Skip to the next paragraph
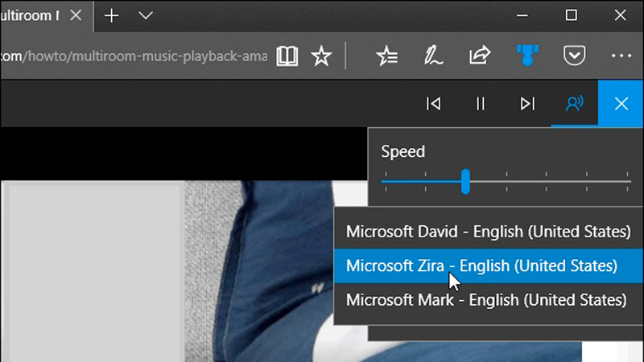The width and height of the screenshot is (644, 362). [527, 104]
